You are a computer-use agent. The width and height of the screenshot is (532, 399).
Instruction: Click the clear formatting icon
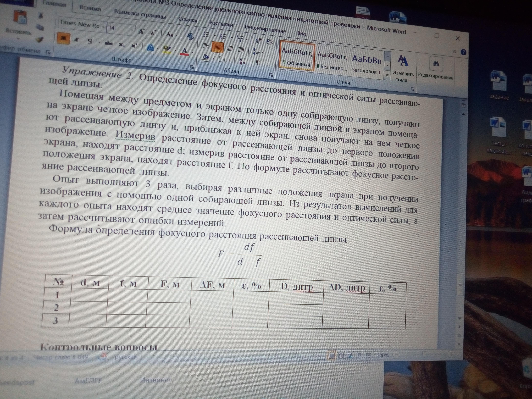click(x=190, y=37)
